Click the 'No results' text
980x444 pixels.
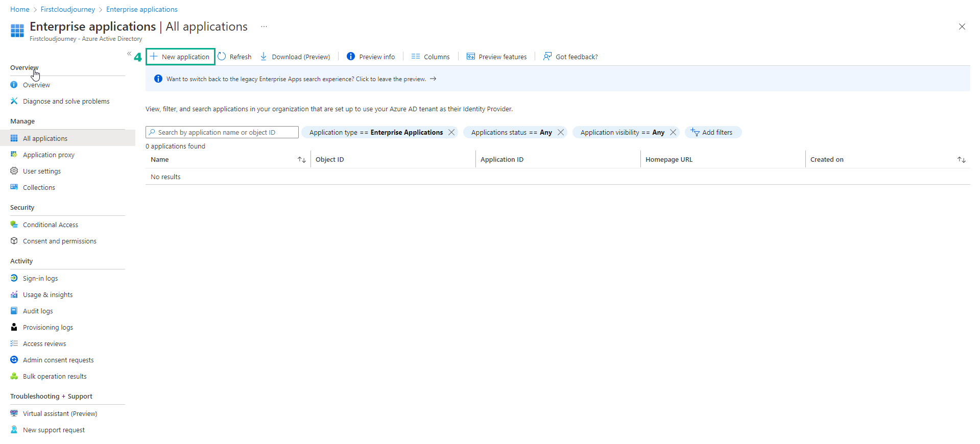click(x=165, y=177)
